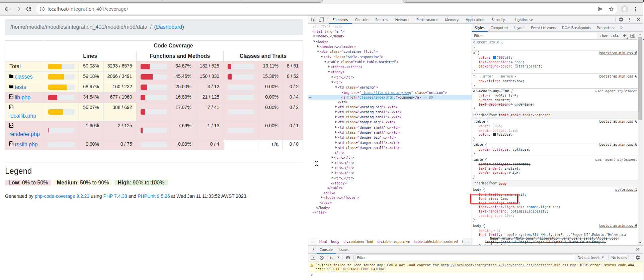Expand the head element in the DOM tree
The image size is (644, 280).
(314, 36)
